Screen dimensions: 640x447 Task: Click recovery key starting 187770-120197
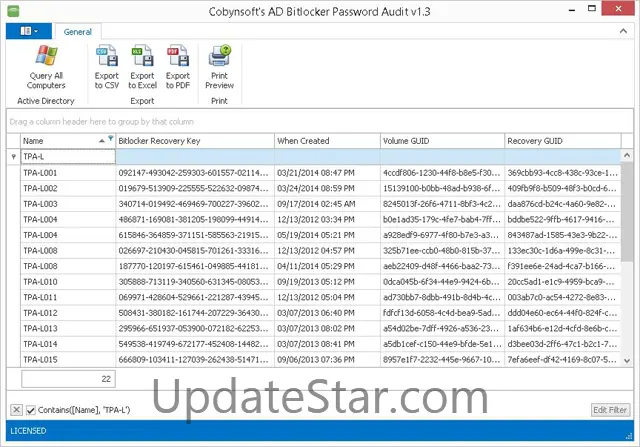click(x=193, y=266)
